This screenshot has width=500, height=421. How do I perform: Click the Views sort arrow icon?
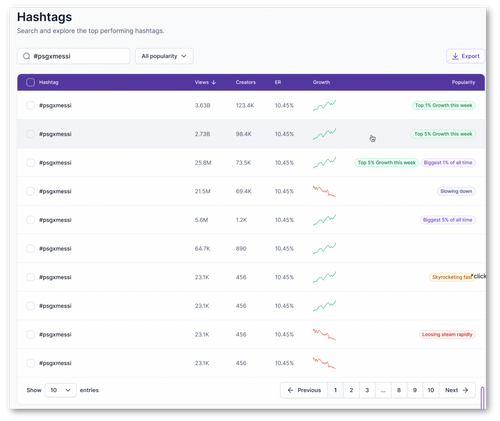[x=214, y=82]
